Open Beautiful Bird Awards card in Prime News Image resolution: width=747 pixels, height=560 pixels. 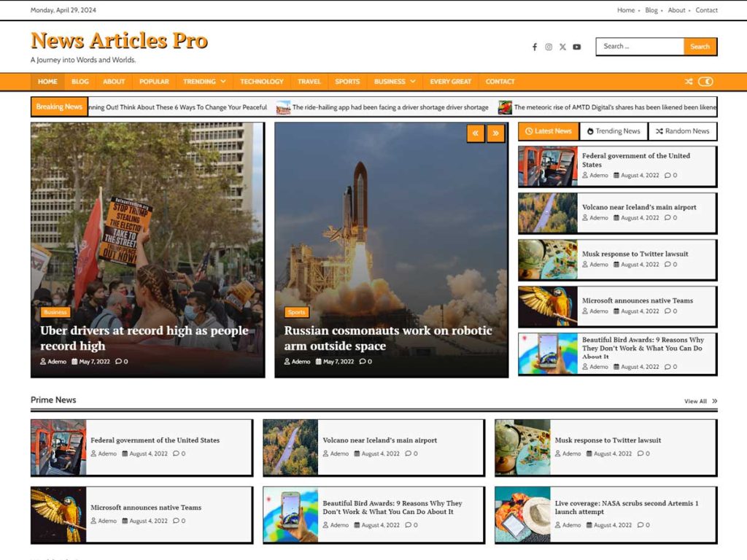(392, 507)
